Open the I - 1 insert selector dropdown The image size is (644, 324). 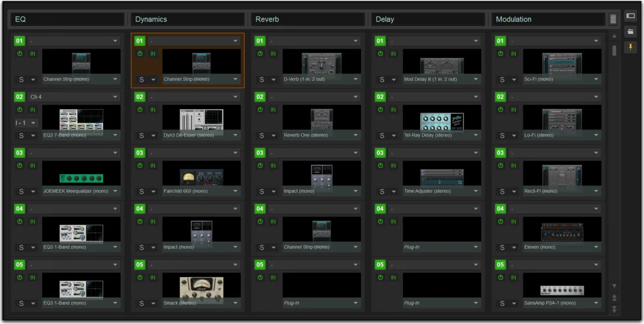pos(26,123)
